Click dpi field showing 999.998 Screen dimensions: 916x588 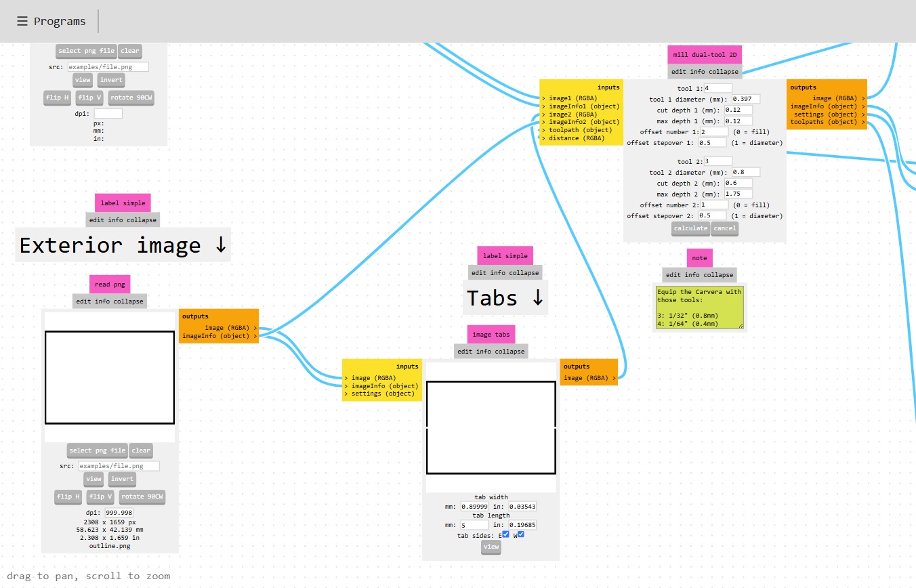point(119,513)
